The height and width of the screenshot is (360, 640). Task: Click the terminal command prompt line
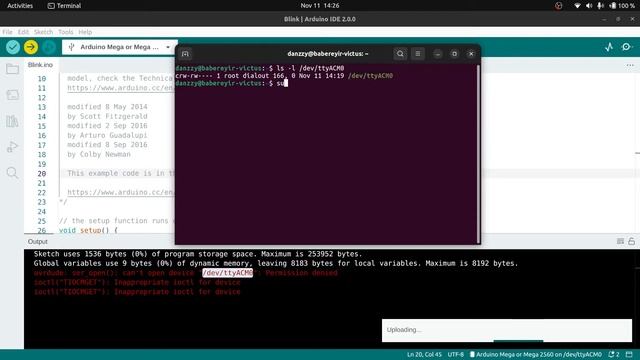[x=231, y=83]
